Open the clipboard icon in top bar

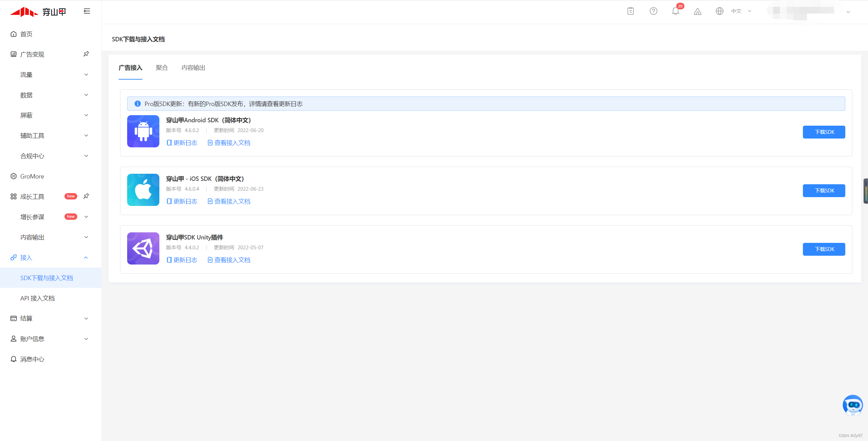[631, 11]
